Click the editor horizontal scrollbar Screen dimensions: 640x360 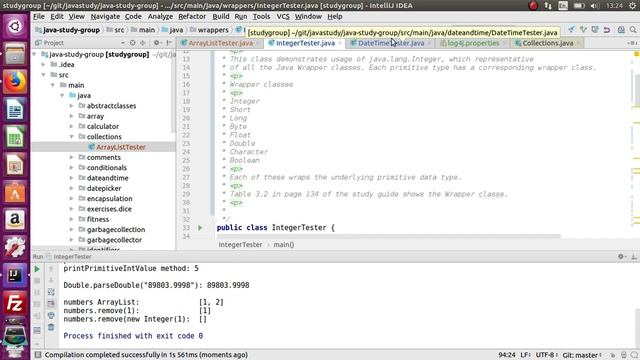(389, 236)
